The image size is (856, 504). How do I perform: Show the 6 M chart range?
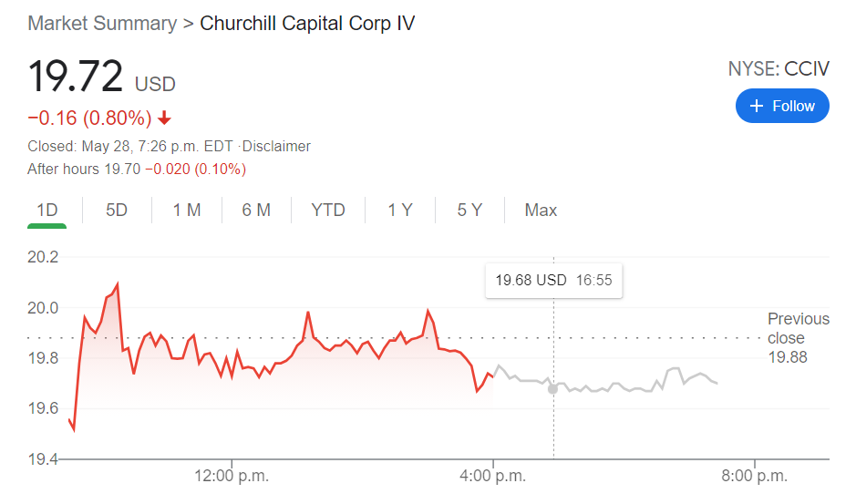(256, 211)
